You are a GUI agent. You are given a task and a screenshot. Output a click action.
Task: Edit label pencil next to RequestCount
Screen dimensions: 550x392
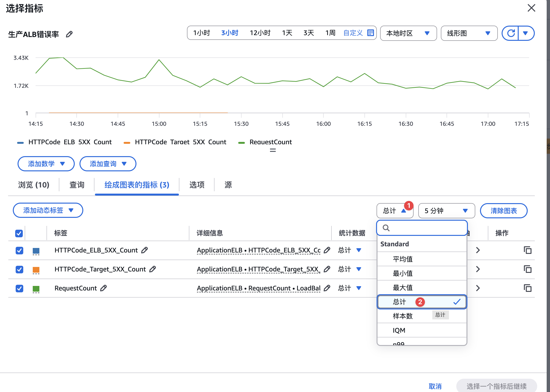point(103,288)
